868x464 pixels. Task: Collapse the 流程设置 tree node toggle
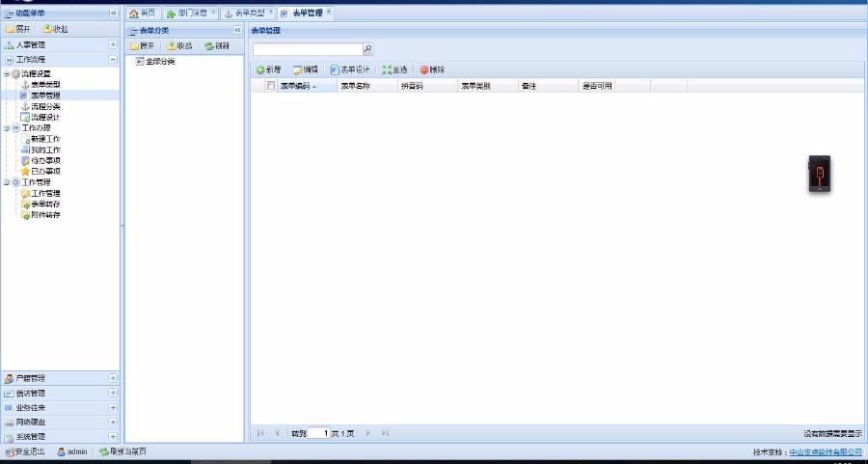tap(6, 73)
